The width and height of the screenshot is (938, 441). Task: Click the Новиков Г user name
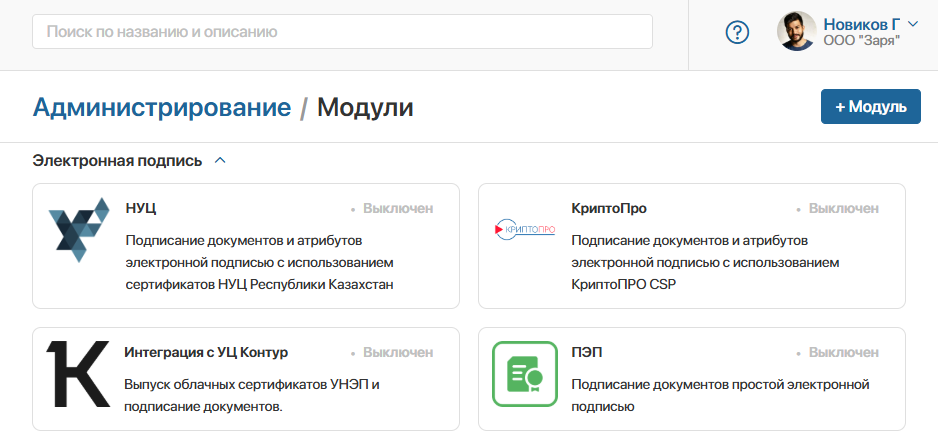click(862, 24)
